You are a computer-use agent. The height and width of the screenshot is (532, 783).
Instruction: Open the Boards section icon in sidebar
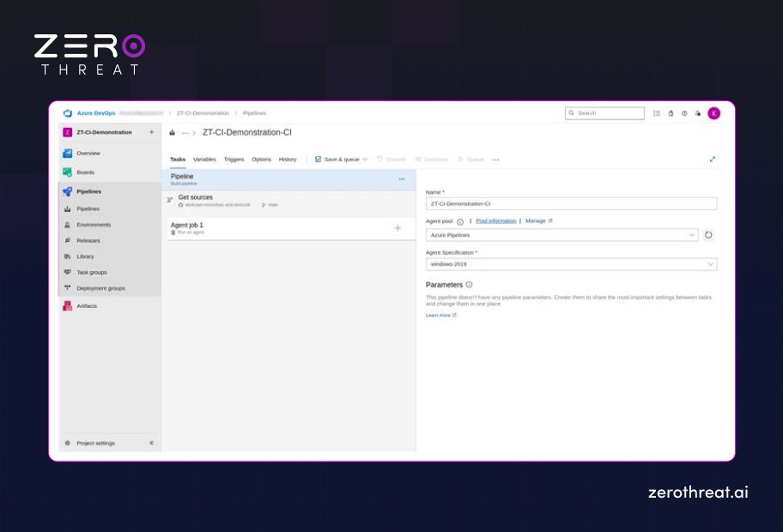(x=68, y=172)
